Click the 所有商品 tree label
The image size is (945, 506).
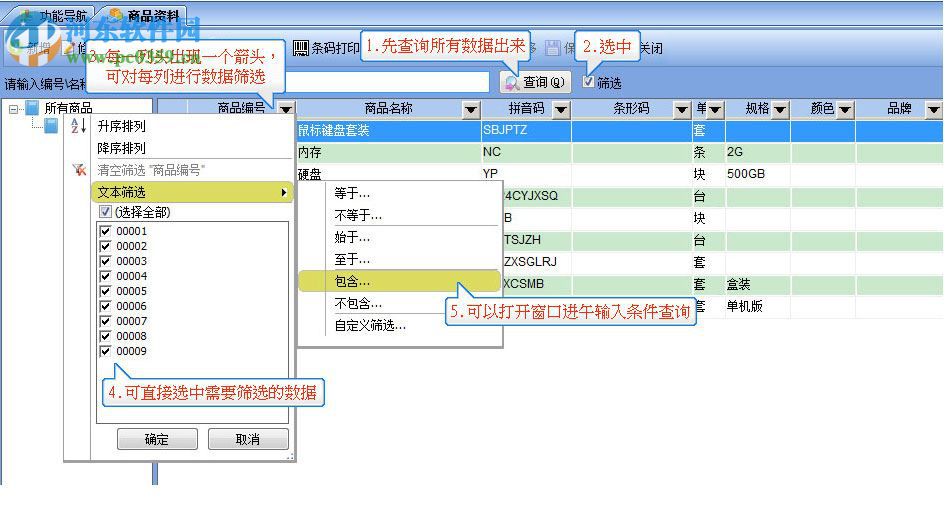point(68,108)
